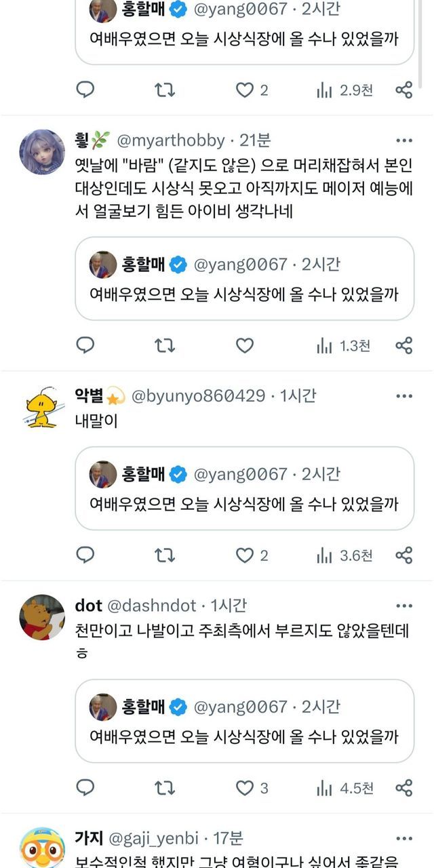Reply to the 휳 @myarthobby tweet
Screen dimensions: 434x868
coord(85,346)
